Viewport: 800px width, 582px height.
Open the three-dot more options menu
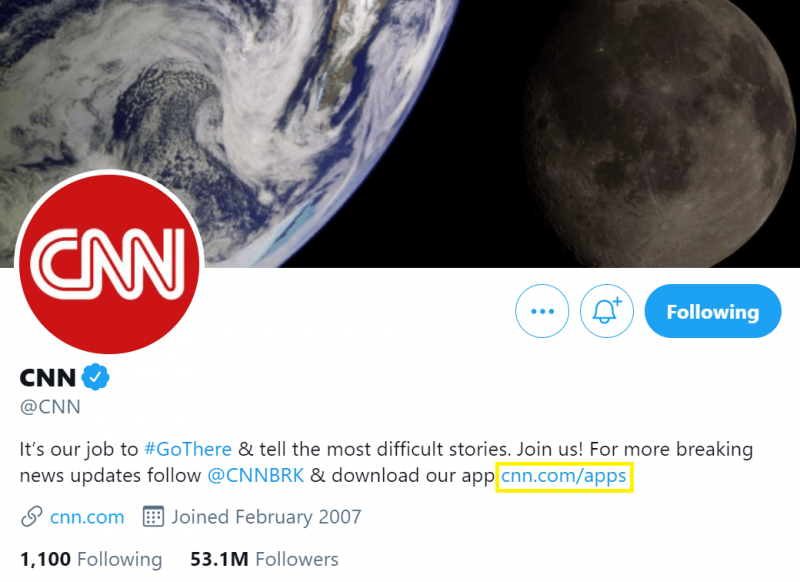542,311
